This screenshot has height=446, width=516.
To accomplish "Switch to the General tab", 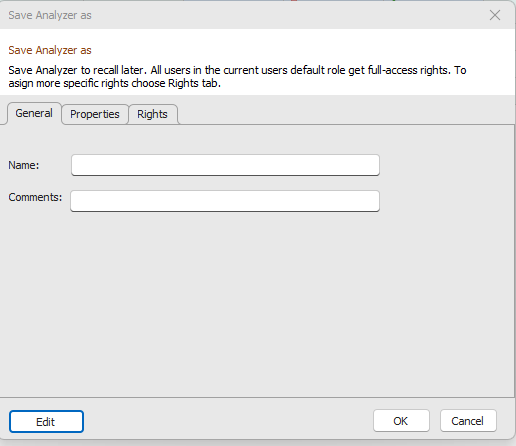I will 34,113.
